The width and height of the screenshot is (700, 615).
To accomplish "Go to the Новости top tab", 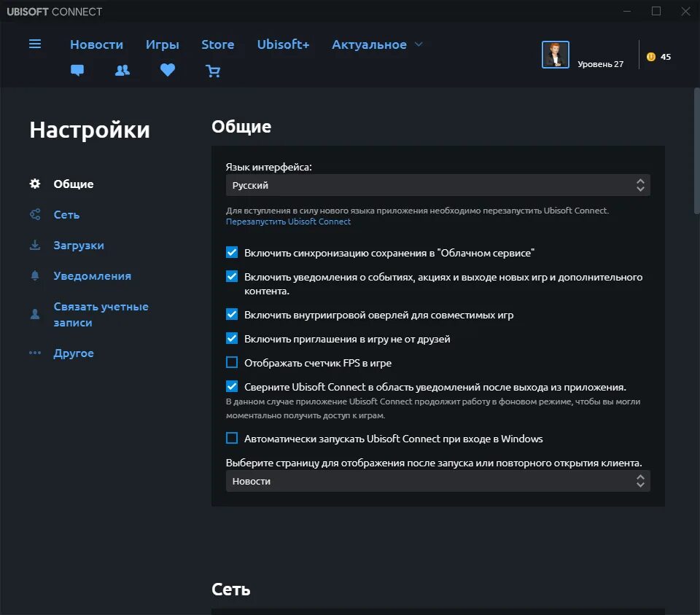I will (96, 44).
